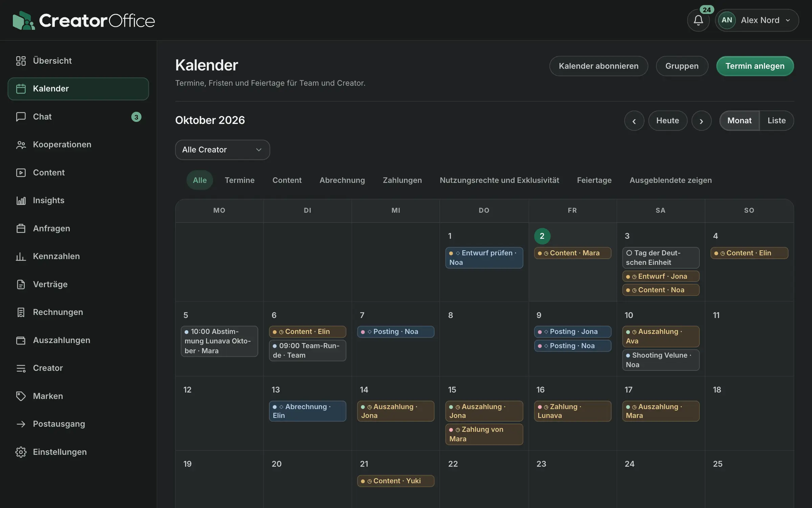Open Entwurf prüfen Noa event

(x=484, y=258)
